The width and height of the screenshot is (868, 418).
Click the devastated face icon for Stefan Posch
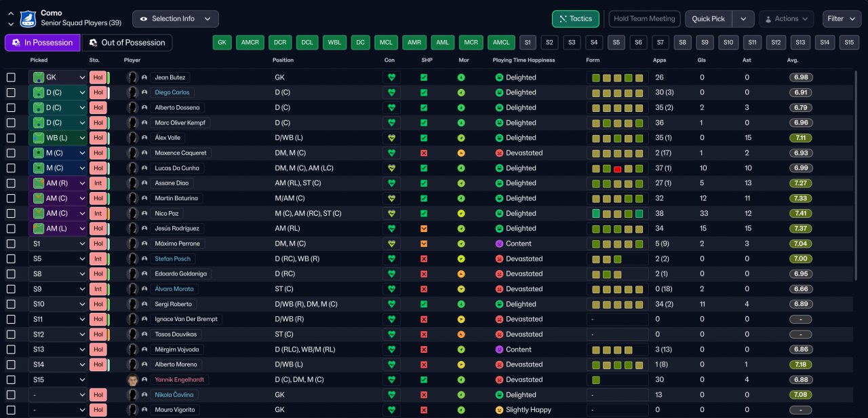(499, 259)
